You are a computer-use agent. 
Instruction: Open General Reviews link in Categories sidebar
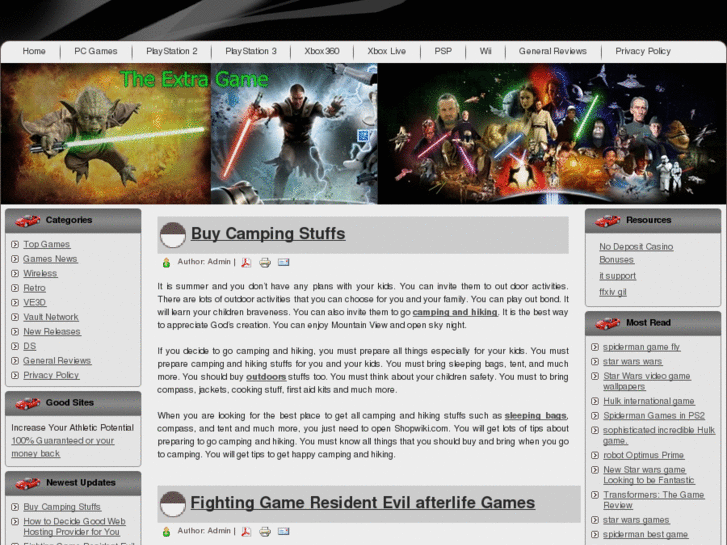pyautogui.click(x=57, y=361)
